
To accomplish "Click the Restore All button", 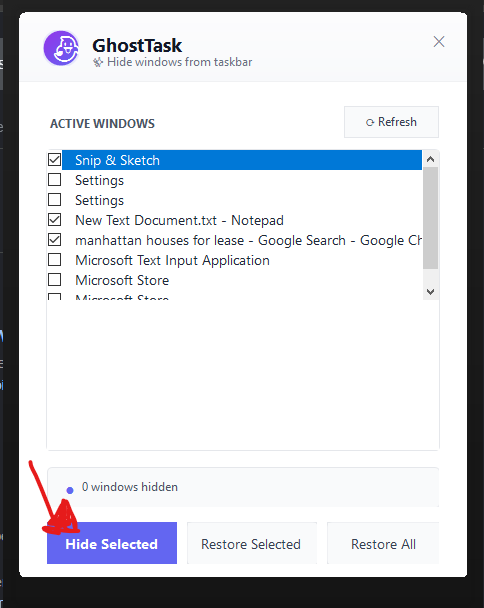I will click(383, 543).
